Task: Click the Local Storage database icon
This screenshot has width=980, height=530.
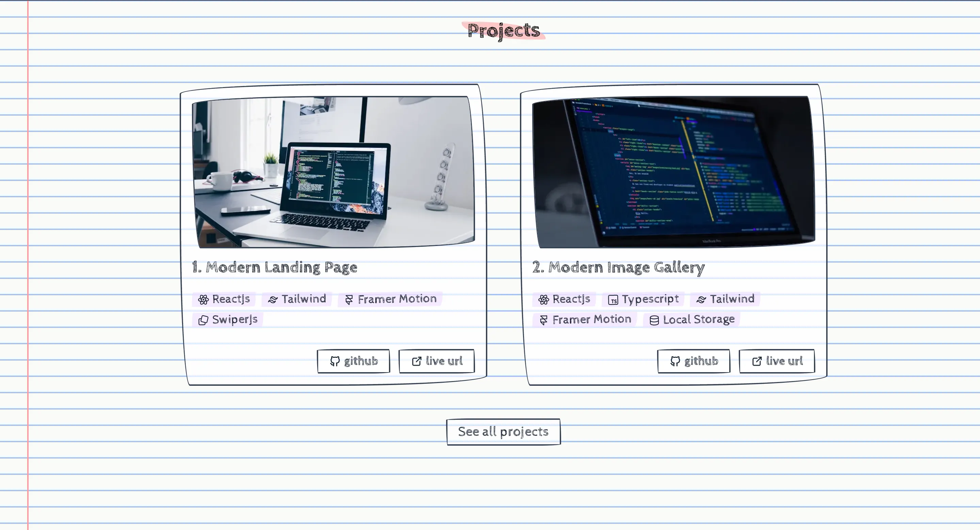Action: tap(654, 320)
